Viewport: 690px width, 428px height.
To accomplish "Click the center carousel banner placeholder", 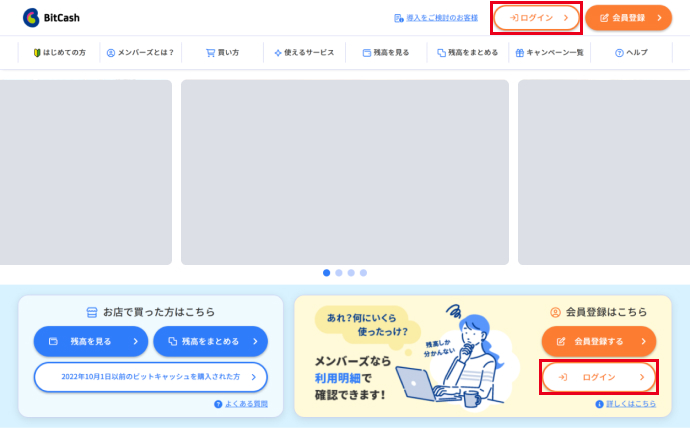I will click(345, 172).
